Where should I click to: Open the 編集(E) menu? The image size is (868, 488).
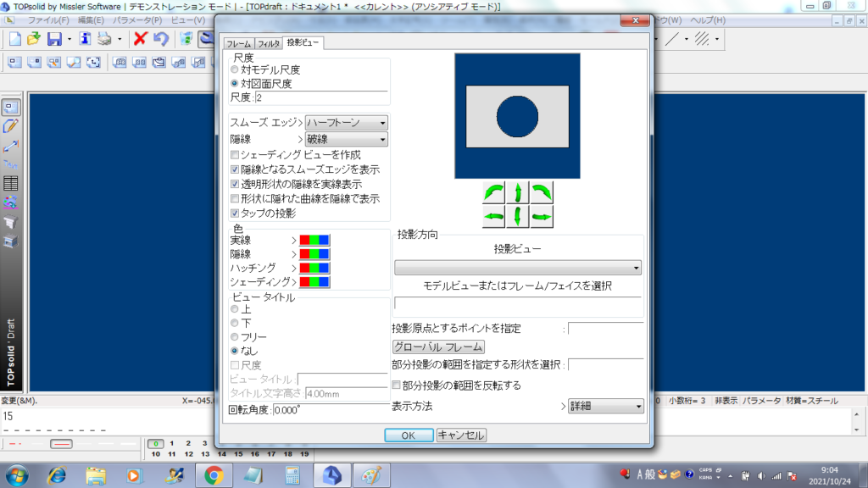pos(91,20)
